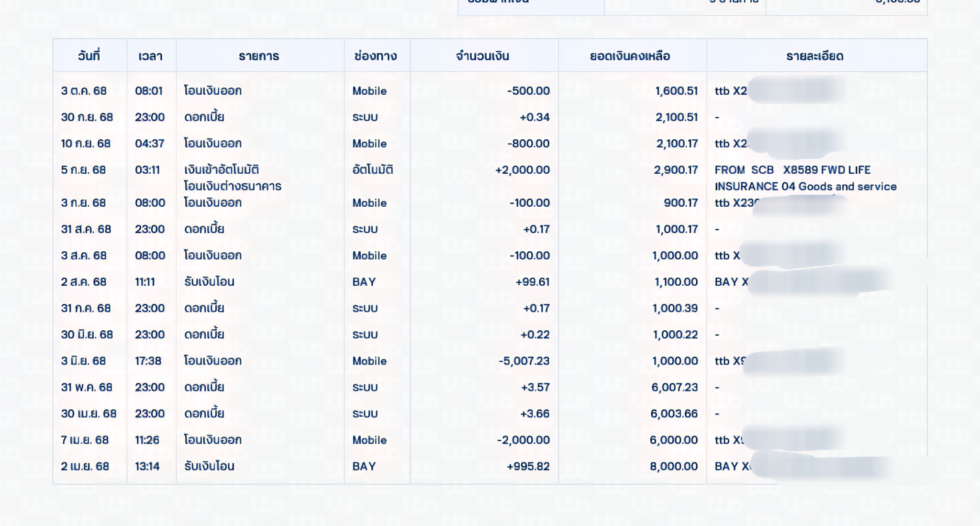Click FROM SCB X8589 FWD LIFE detail

pyautogui.click(x=792, y=170)
